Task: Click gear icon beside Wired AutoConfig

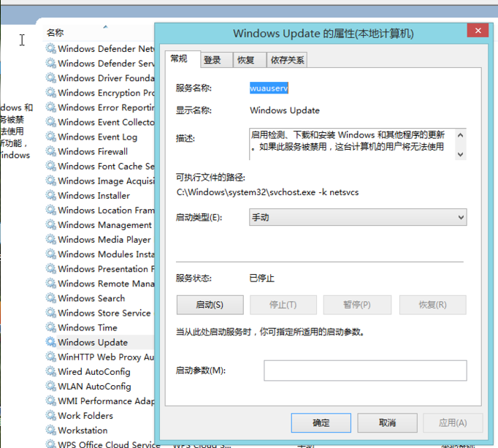Action: tap(50, 371)
